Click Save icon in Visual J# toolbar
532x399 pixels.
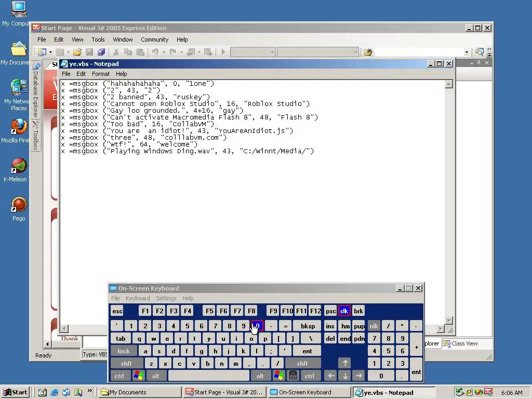tap(89, 52)
